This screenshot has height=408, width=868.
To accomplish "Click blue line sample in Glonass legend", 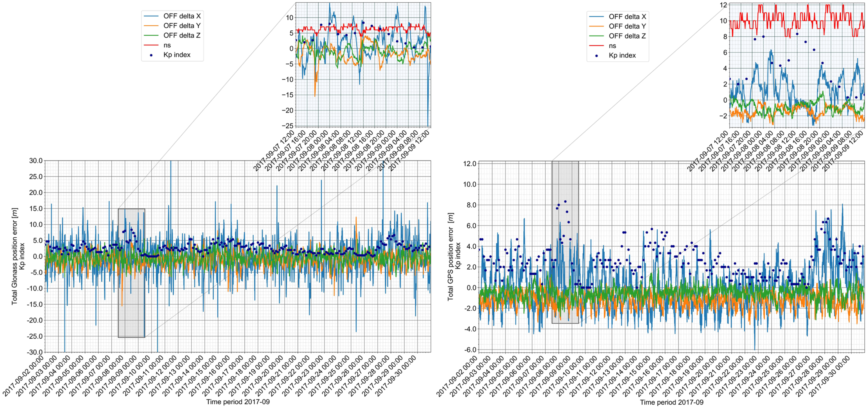I will coord(151,16).
